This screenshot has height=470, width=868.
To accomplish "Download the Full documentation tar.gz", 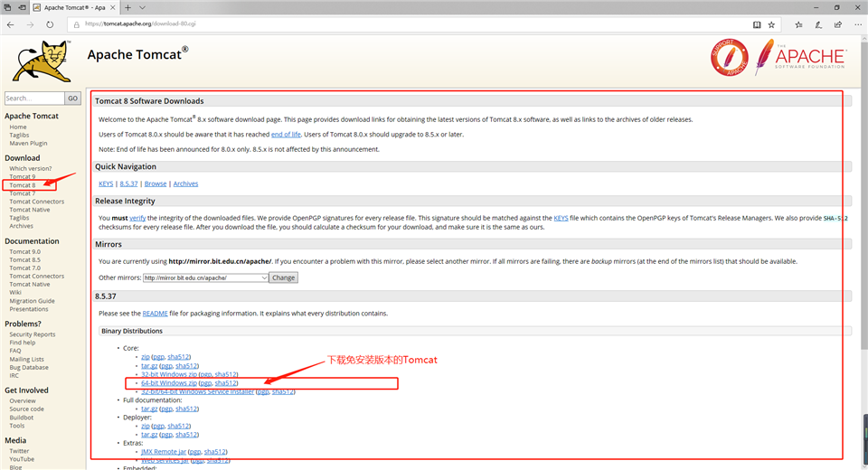I will [x=149, y=409].
